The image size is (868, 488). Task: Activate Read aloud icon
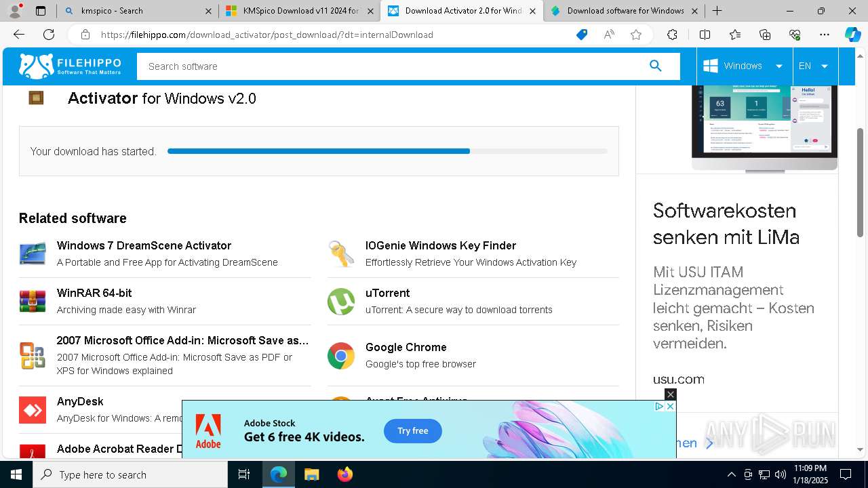(x=609, y=35)
